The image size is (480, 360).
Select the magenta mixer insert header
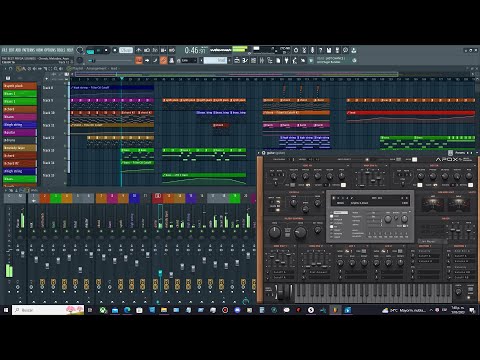112,198
